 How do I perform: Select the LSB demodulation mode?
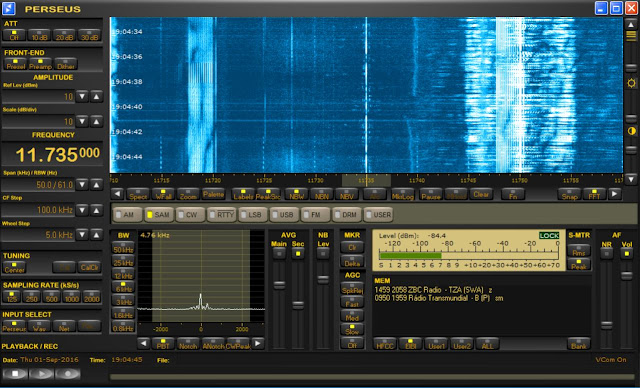coord(253,215)
